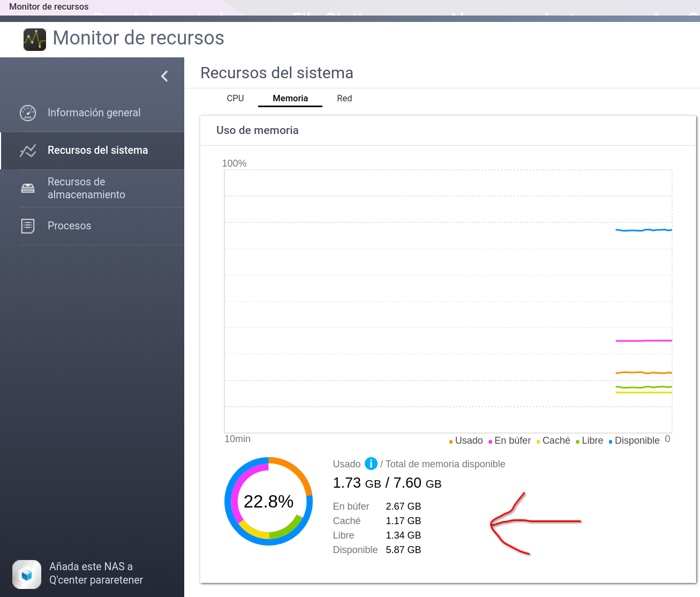Click the Recursos del sistema chart icon
700x597 pixels.
tap(28, 151)
